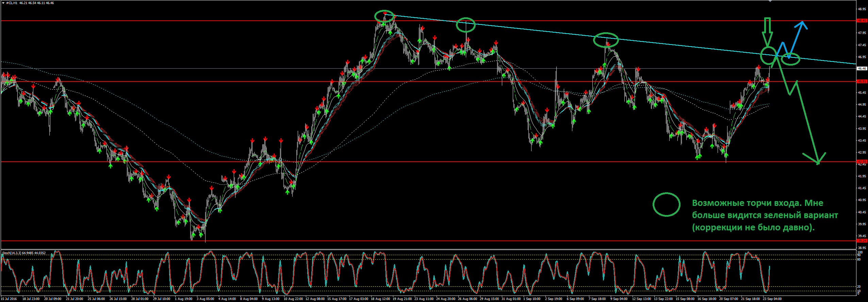Viewport: 868px width, 302px height.
Task: Click the 24 Aug 20:00 time label
Action: [446, 299]
